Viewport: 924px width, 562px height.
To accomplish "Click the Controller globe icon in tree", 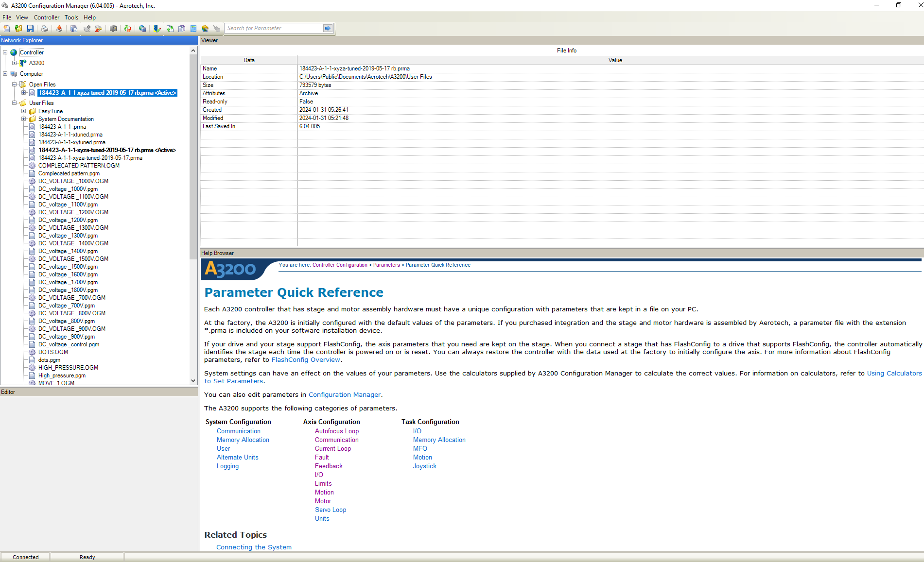I will 14,52.
